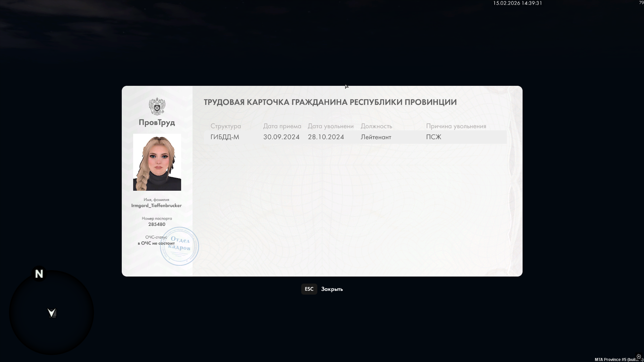Viewport: 644px width, 362px height.
Task: Click the date and time display
Action: 517,3
